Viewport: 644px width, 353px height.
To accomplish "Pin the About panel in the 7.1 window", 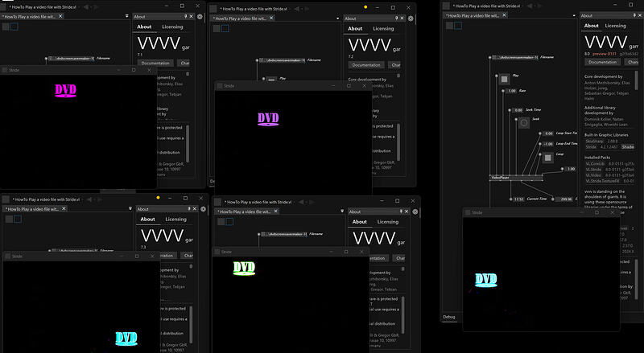I will click(x=186, y=16).
